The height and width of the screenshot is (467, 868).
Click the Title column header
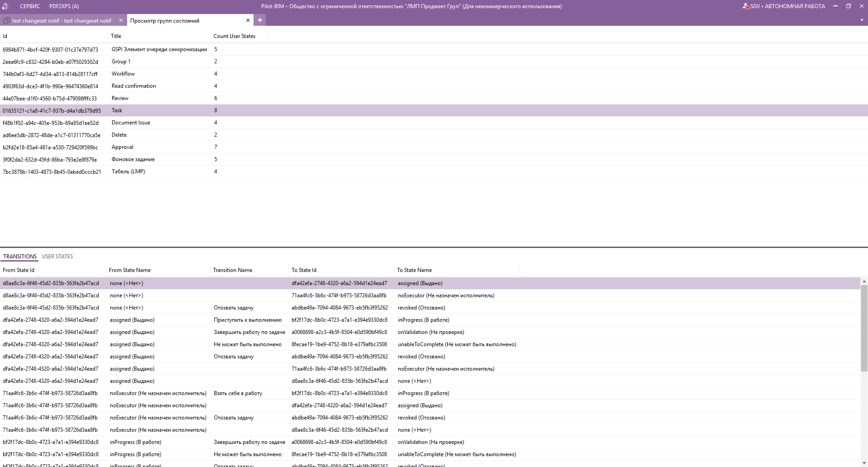point(116,36)
